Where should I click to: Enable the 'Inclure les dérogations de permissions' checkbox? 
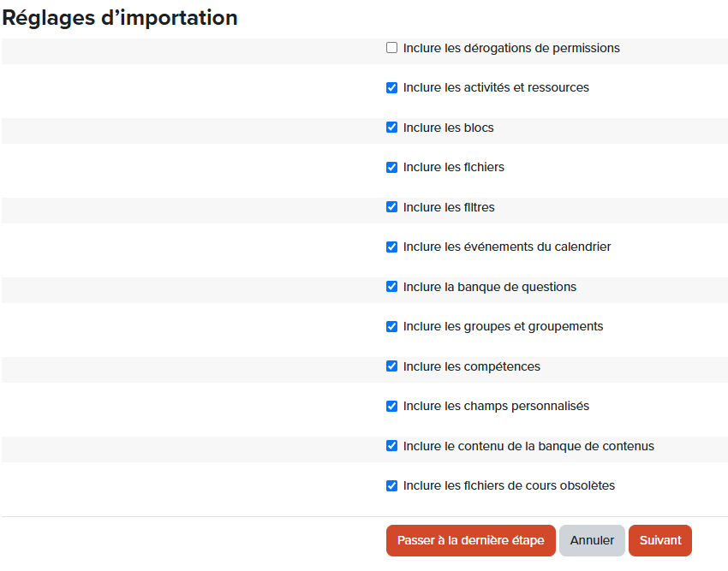[392, 48]
